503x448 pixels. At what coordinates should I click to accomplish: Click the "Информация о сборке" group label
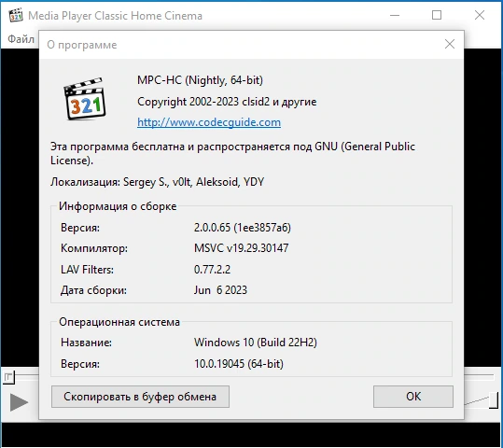click(x=118, y=206)
